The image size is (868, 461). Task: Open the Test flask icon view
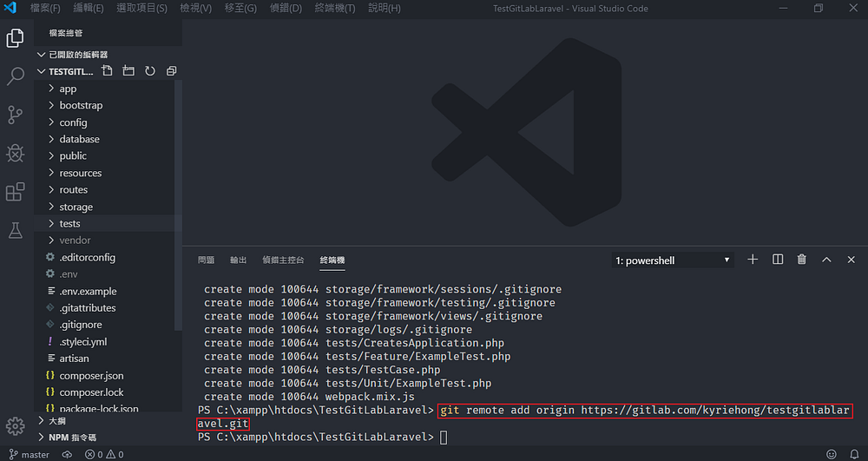[16, 230]
